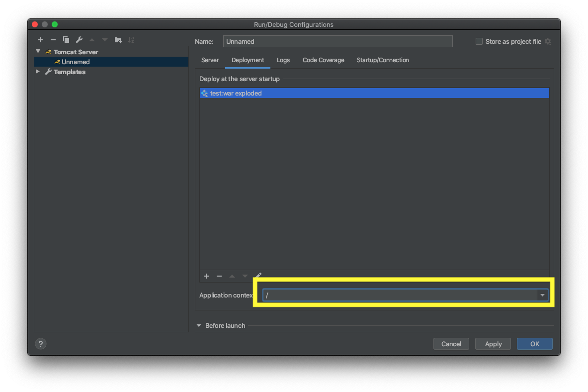
Task: Open edit templates wrench icon in toolbar
Action: point(79,40)
